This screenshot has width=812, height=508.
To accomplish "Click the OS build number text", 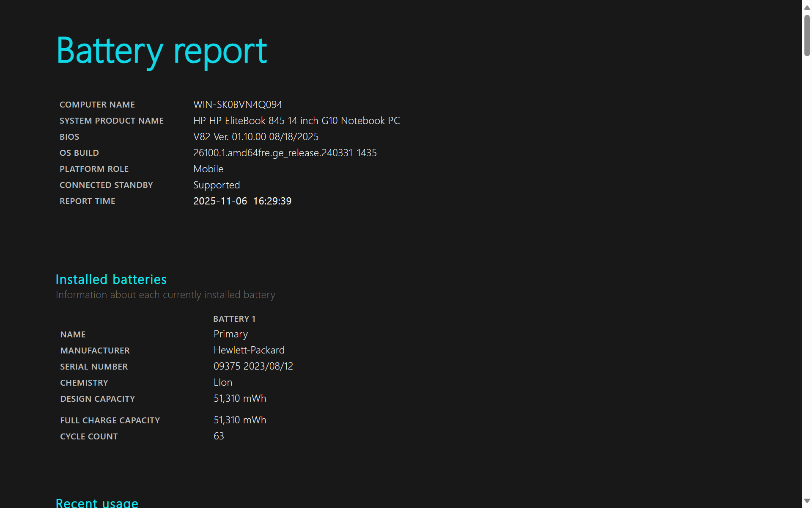I will (x=285, y=153).
